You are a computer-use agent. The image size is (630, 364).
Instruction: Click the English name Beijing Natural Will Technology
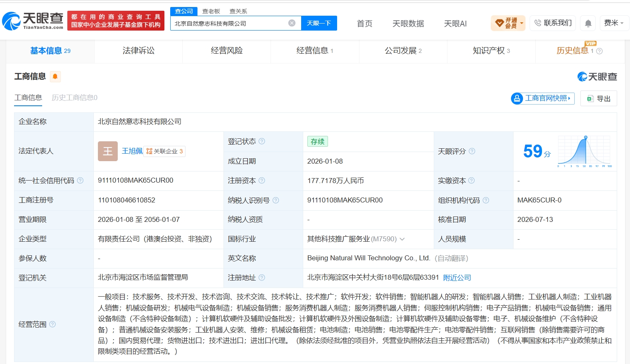(369, 258)
